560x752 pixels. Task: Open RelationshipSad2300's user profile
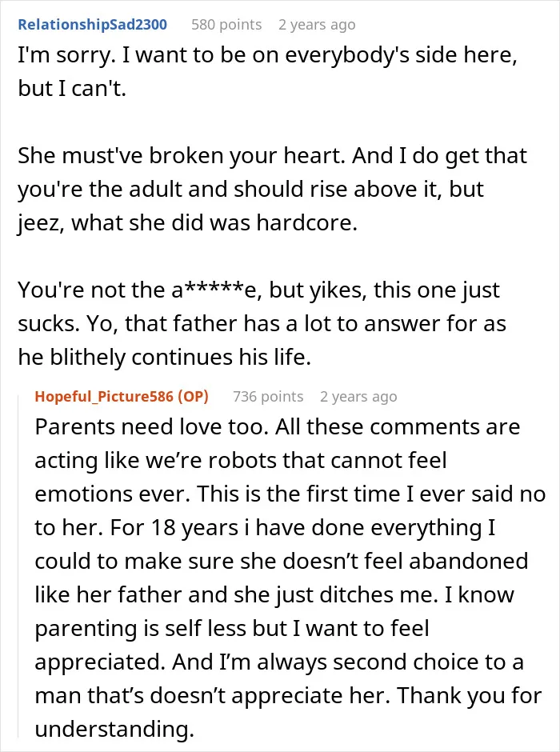point(93,25)
